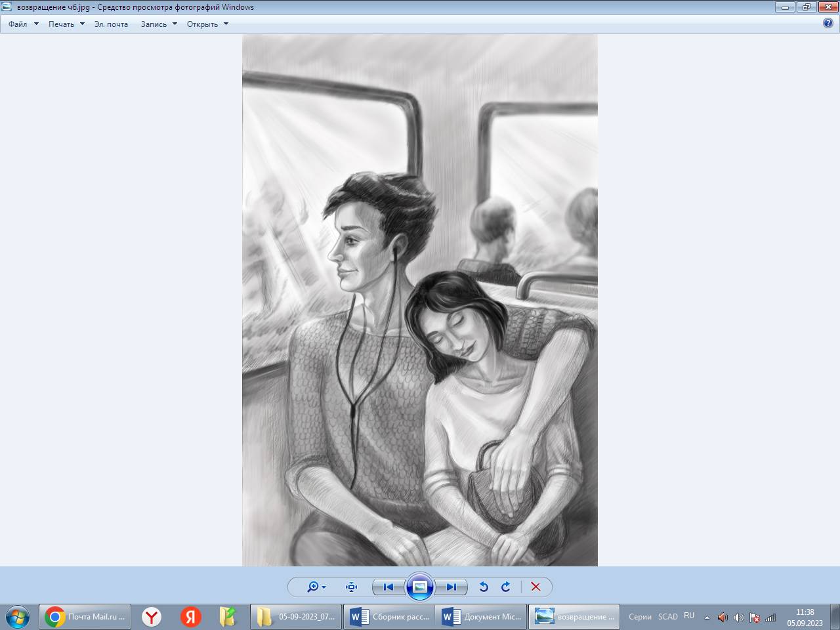Launch Yandex Browser from the taskbar
Image resolution: width=840 pixels, height=630 pixels.
coord(152,617)
